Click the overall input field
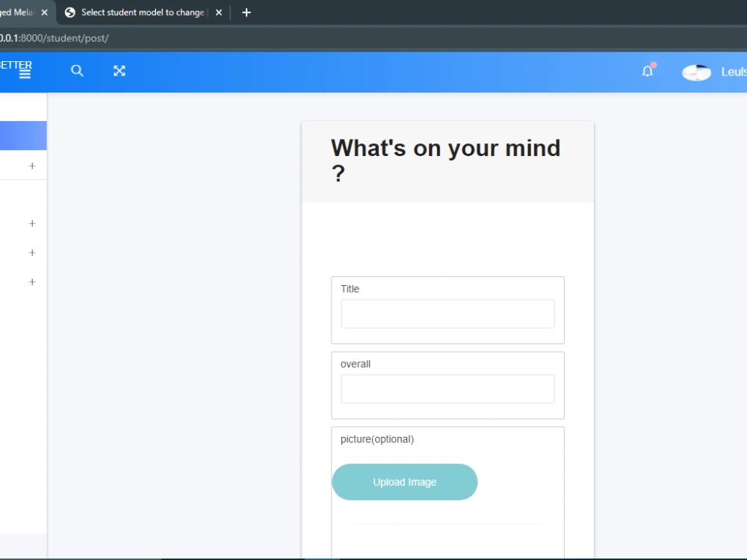The image size is (747, 560). 447,389
